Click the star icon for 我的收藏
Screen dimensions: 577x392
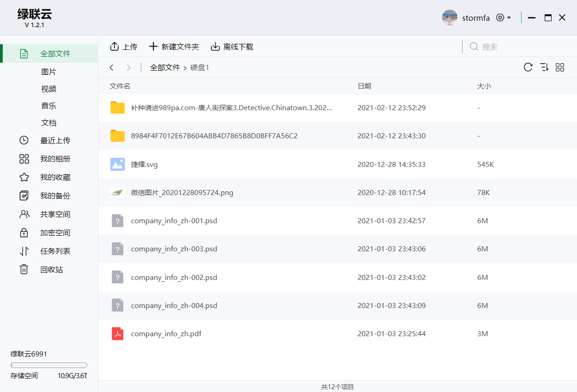(24, 177)
